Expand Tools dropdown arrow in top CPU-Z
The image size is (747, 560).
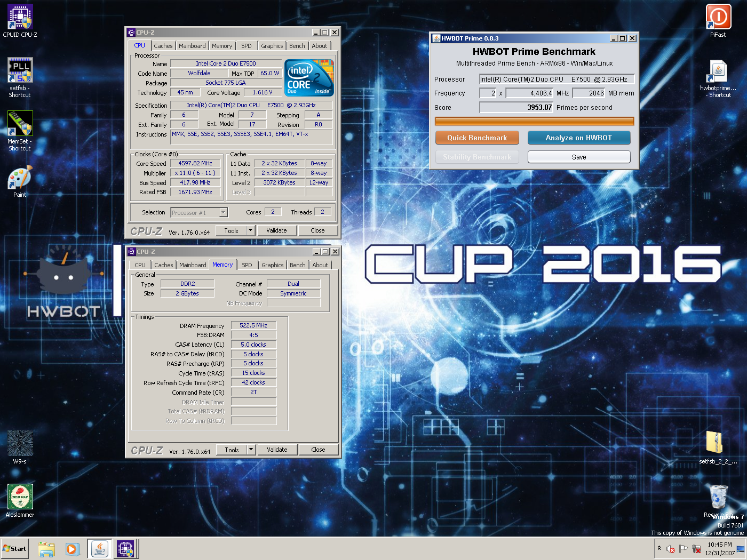(x=250, y=230)
